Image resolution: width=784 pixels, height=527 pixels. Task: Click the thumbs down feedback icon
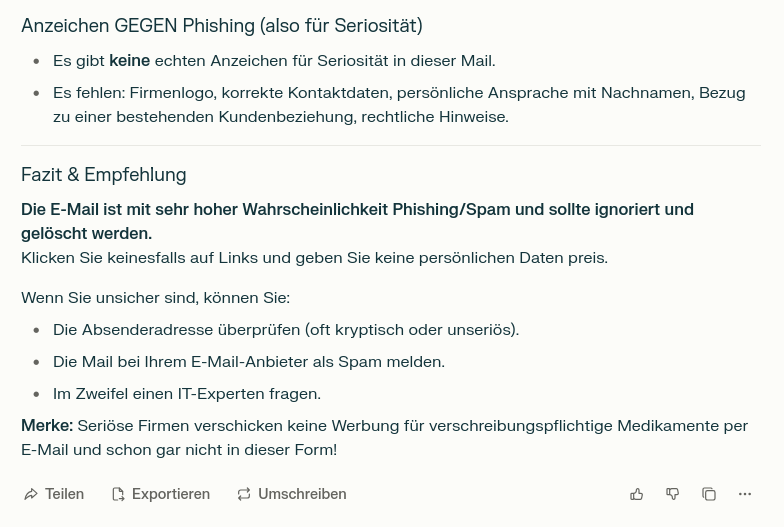[x=673, y=494]
